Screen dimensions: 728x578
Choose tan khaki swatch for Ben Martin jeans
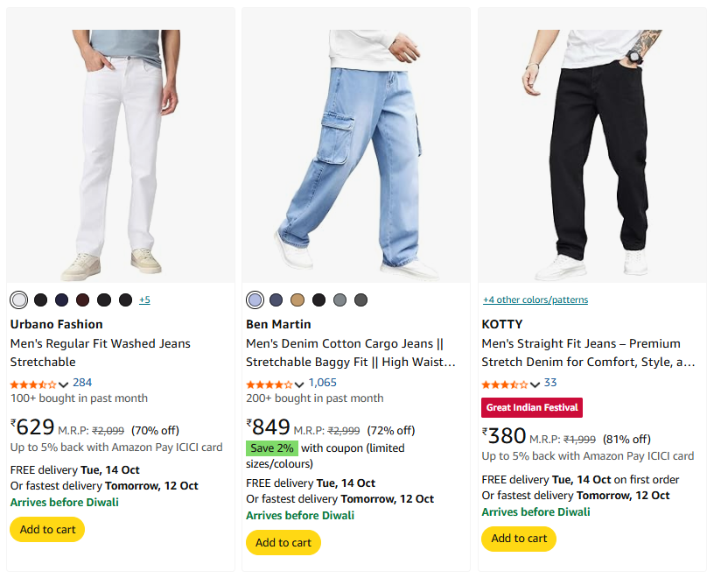[297, 300]
